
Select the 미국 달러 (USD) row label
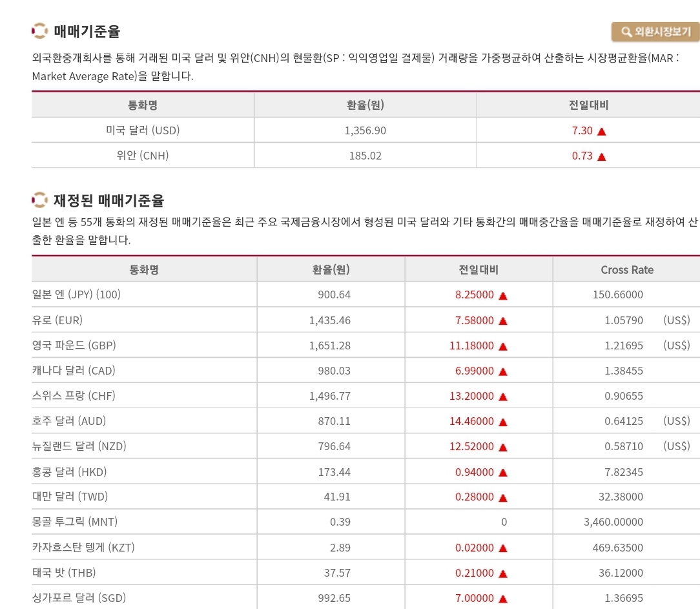tap(143, 130)
